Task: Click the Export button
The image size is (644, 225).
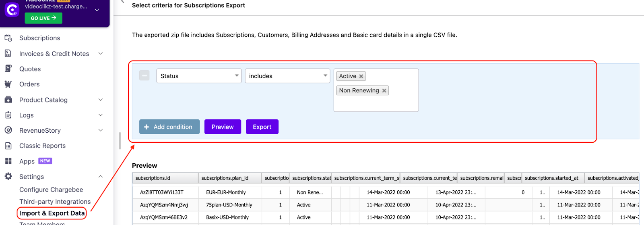Action: (262, 127)
